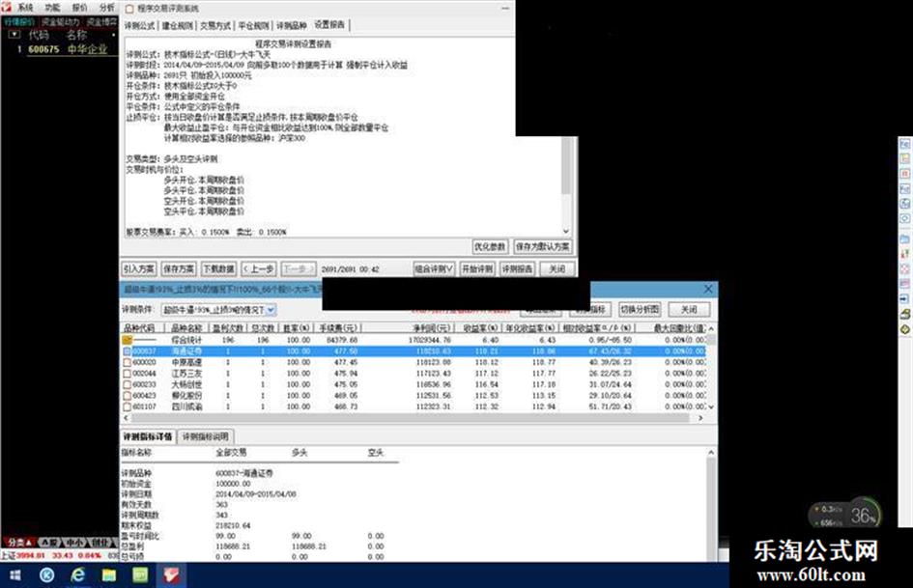Tick the checkbox for 600837 海通证券
913x588 pixels.
point(127,351)
